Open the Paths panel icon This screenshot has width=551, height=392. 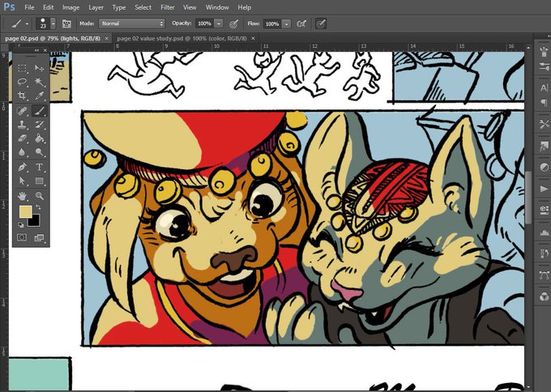[544, 275]
